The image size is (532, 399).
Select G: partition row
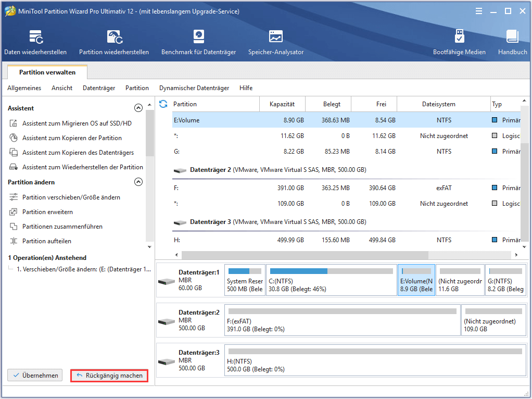coord(346,152)
